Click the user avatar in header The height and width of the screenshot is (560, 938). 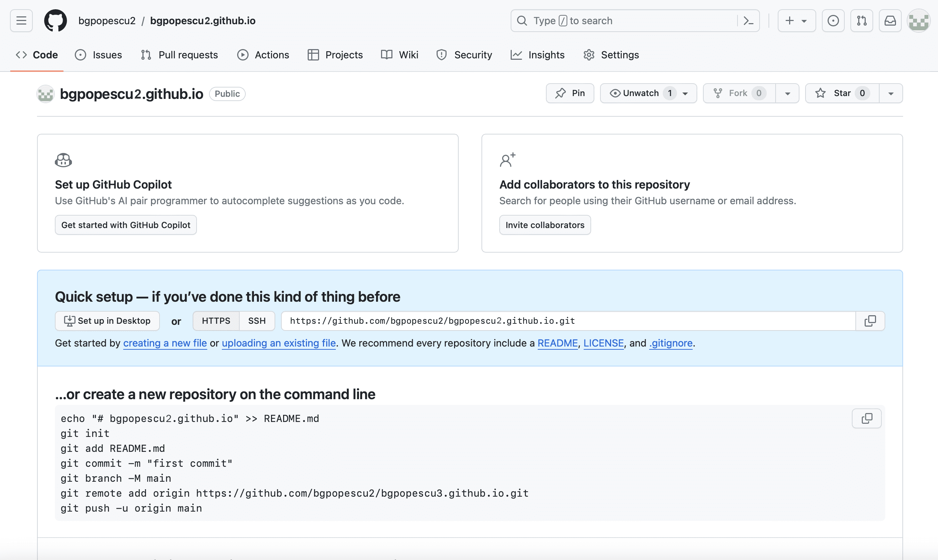[x=918, y=20]
